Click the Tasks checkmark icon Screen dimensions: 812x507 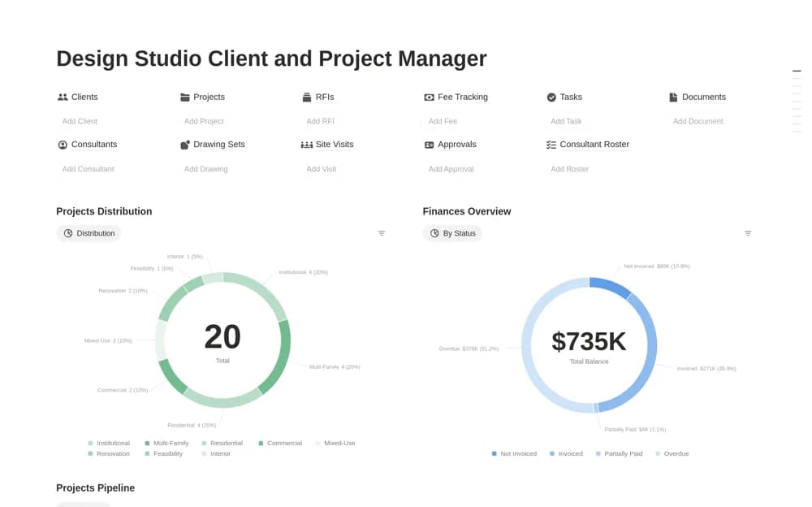coord(551,97)
